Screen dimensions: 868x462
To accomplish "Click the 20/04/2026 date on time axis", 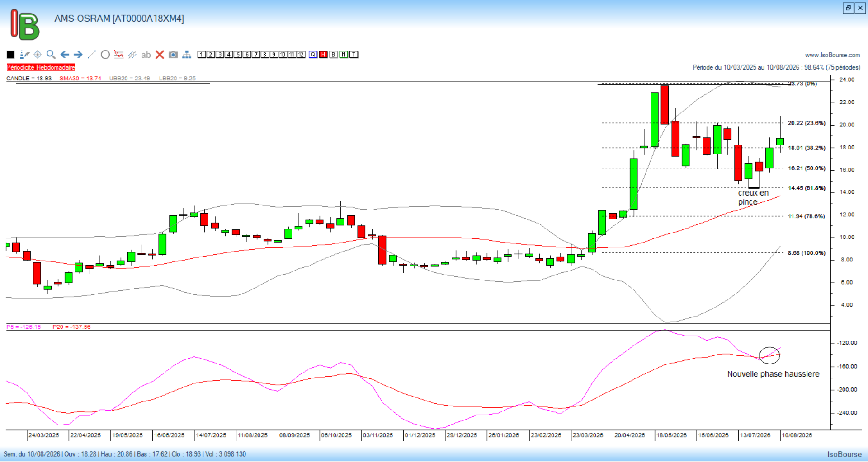I will point(630,435).
